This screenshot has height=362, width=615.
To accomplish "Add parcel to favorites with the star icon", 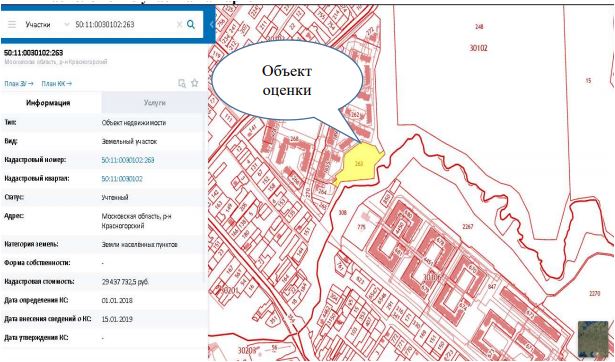I will 195,83.
